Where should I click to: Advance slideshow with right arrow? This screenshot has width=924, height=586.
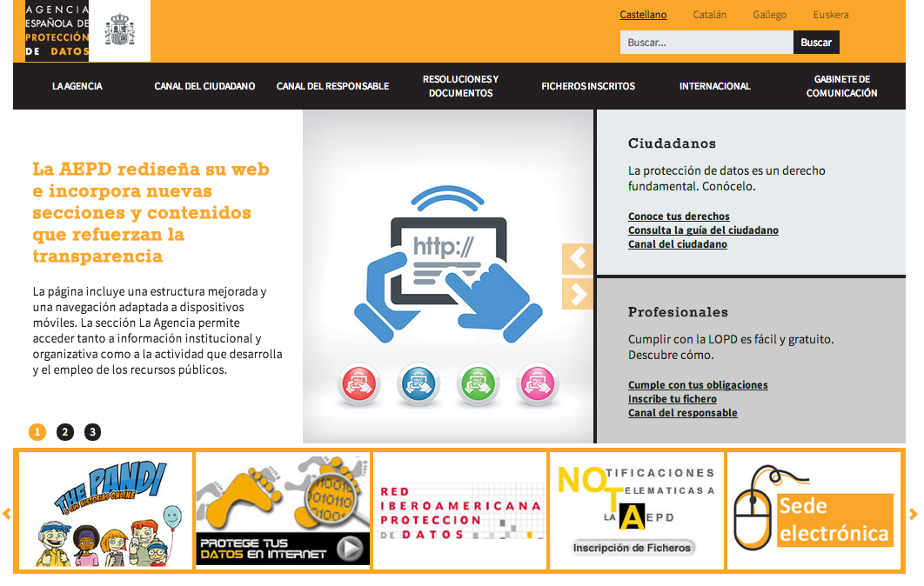[x=578, y=294]
